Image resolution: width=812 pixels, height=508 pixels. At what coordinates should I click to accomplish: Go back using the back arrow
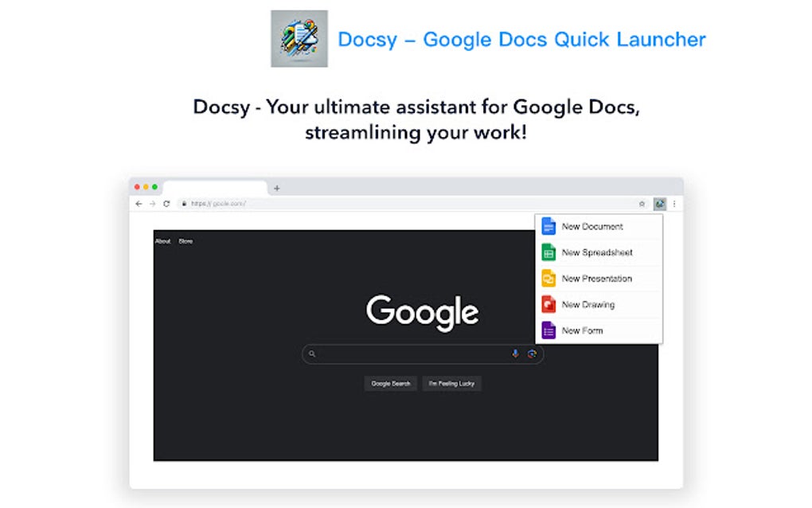(138, 204)
